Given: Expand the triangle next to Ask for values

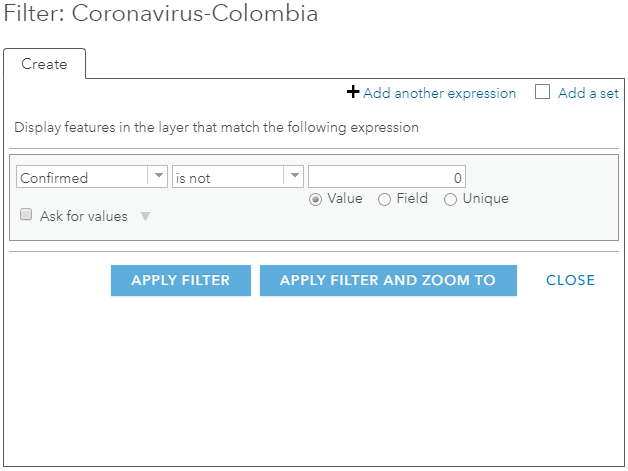Looking at the screenshot, I should click(145, 216).
